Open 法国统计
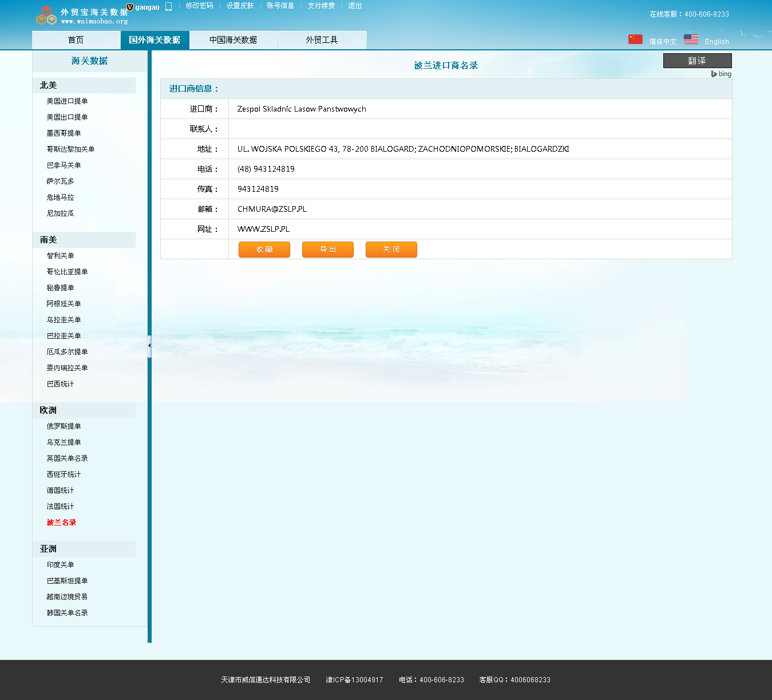 pyautogui.click(x=60, y=507)
